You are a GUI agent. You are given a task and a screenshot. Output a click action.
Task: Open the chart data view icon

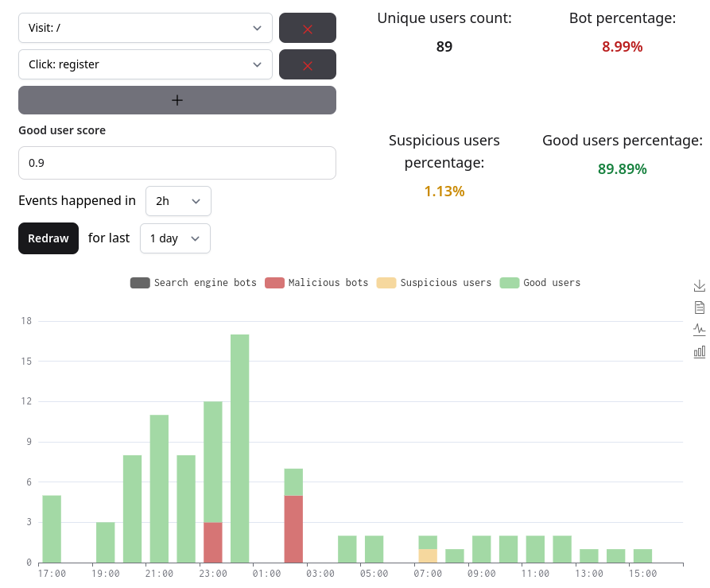point(700,308)
